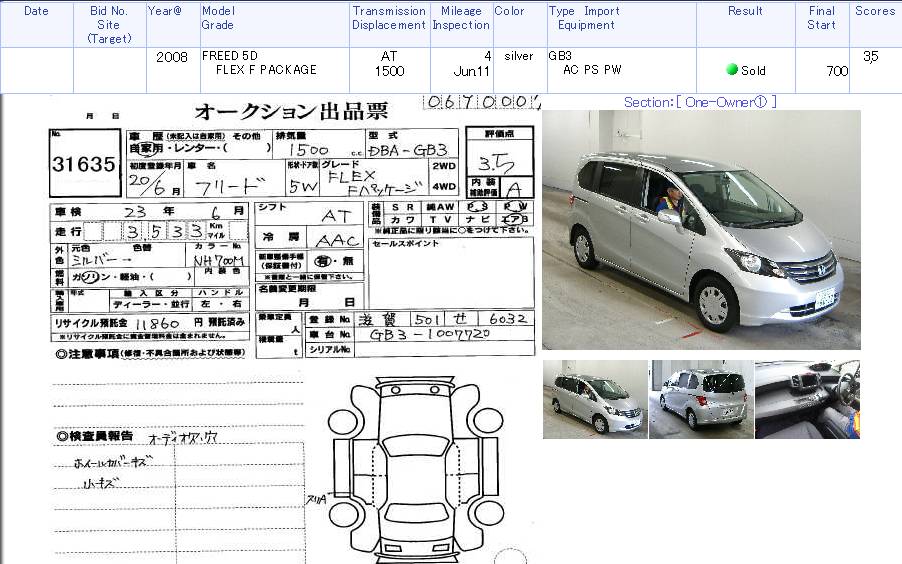Viewport: 902px width, 564px height.
Task: Open the main silver Freed car photo
Action: pyautogui.click(x=701, y=230)
